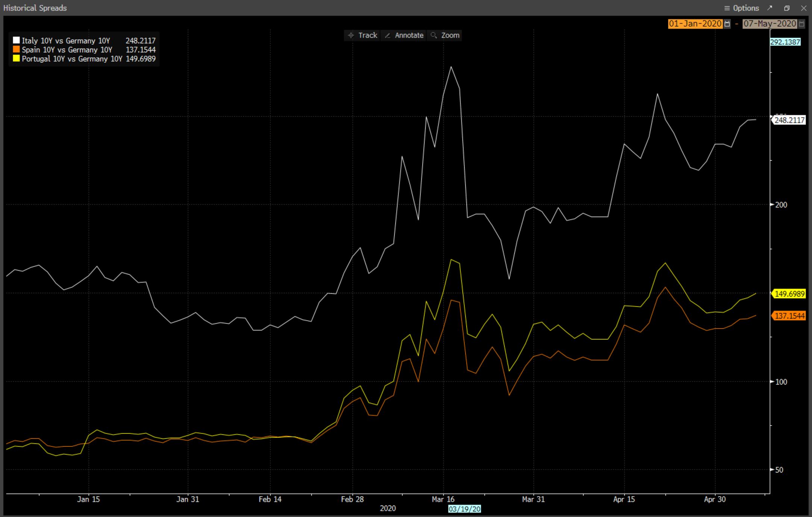Click the Apr 30 x-axis label
812x517 pixels.
pyautogui.click(x=715, y=499)
